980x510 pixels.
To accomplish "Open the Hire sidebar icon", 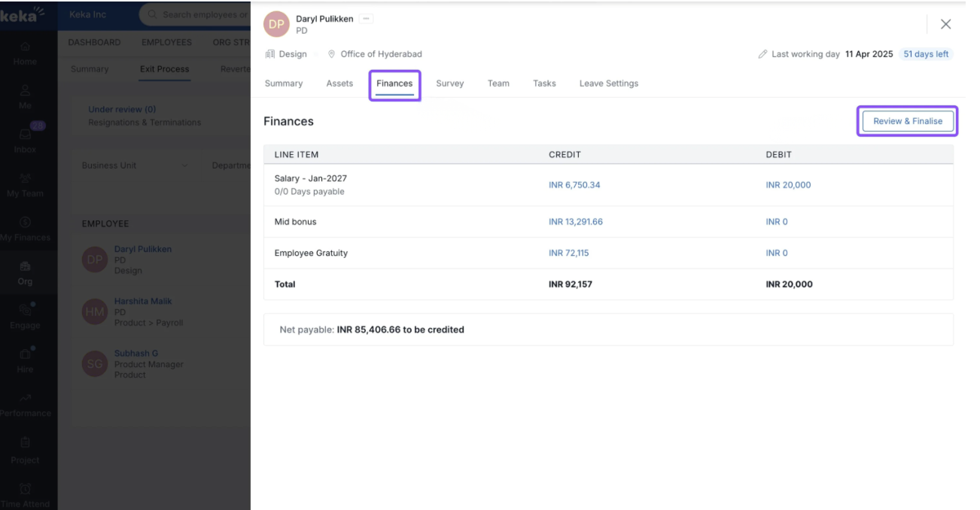I will tap(25, 354).
